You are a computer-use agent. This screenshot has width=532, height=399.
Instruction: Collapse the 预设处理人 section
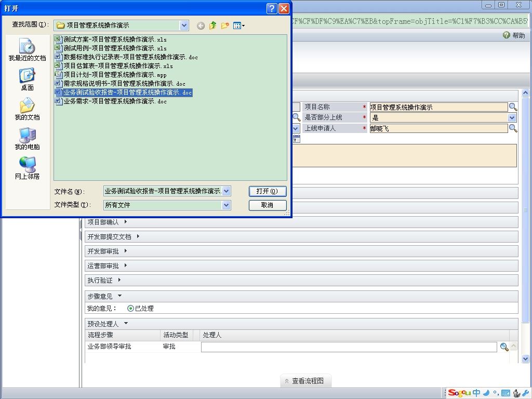click(126, 324)
